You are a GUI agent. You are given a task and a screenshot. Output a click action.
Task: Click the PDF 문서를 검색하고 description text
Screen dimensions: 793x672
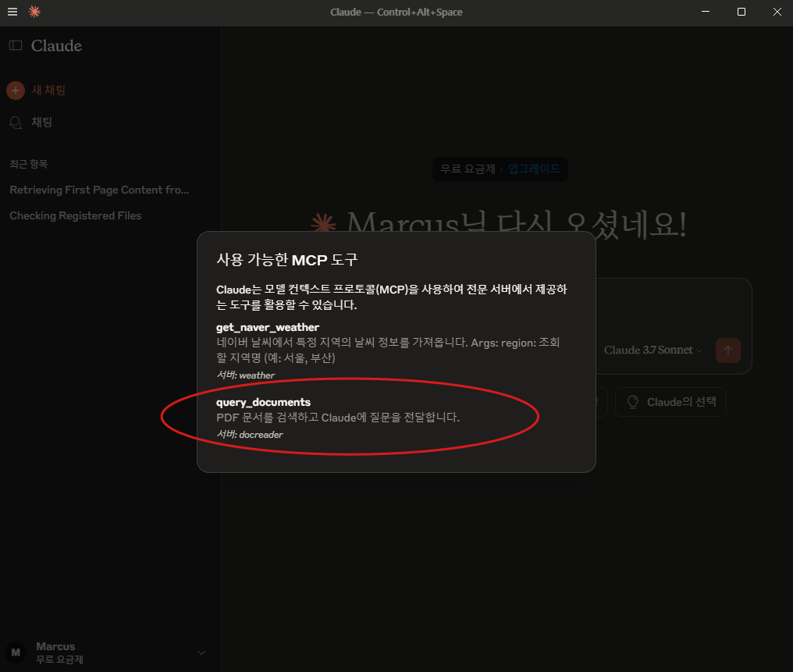pyautogui.click(x=338, y=418)
